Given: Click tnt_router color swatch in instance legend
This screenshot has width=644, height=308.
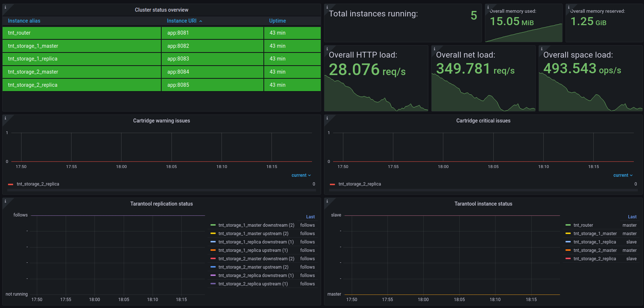Looking at the screenshot, I should click(x=568, y=225).
